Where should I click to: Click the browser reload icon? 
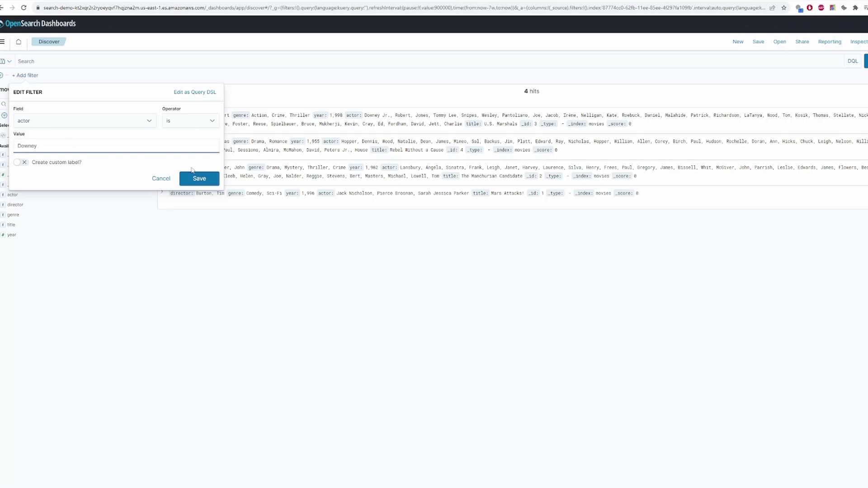pos(24,8)
